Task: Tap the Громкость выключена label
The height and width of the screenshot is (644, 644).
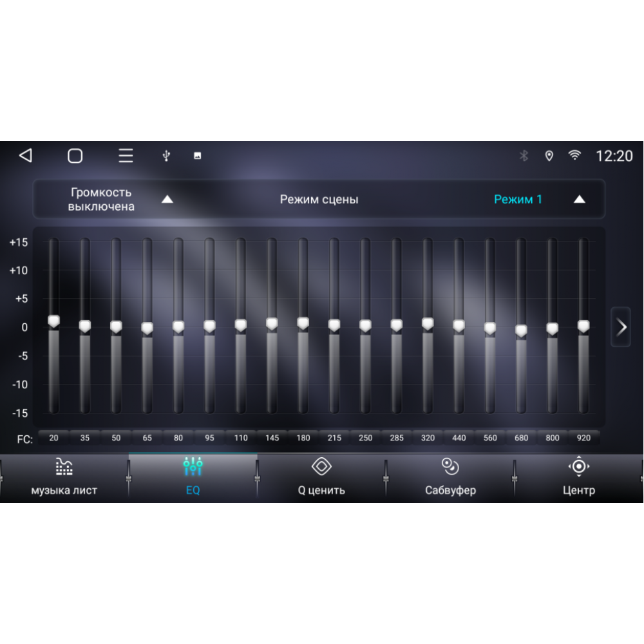Action: [101, 199]
